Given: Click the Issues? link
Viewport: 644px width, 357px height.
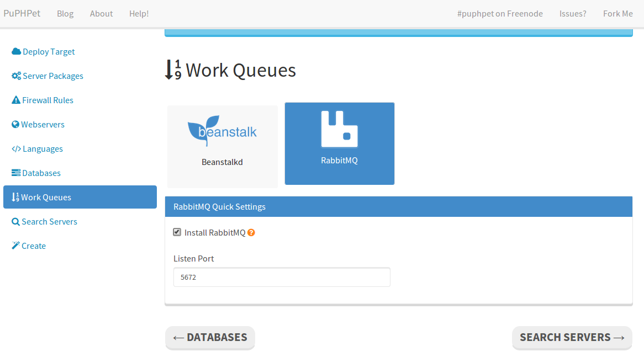Looking at the screenshot, I should (x=573, y=14).
